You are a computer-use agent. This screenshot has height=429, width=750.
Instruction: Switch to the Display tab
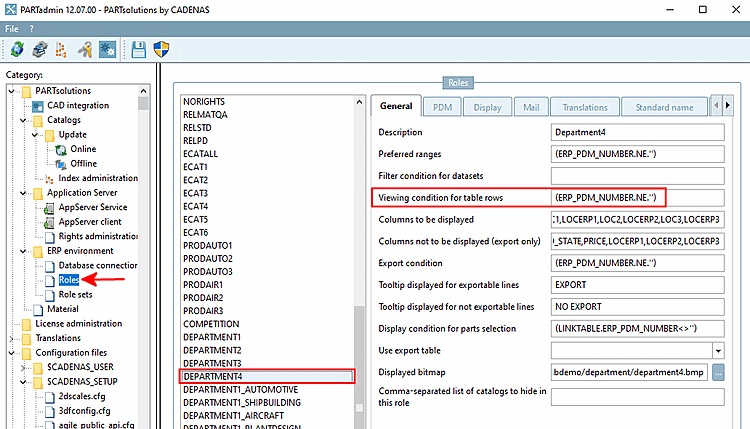487,107
